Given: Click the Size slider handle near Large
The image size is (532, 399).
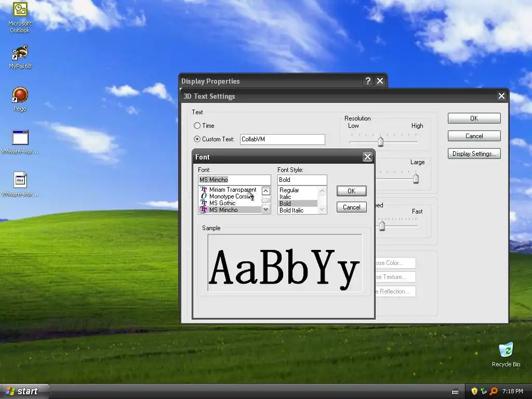Looking at the screenshot, I should (x=416, y=179).
